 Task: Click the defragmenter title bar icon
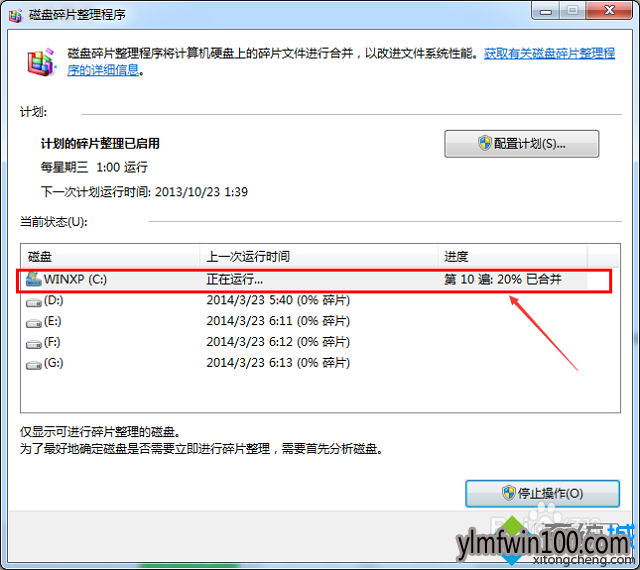[16, 15]
